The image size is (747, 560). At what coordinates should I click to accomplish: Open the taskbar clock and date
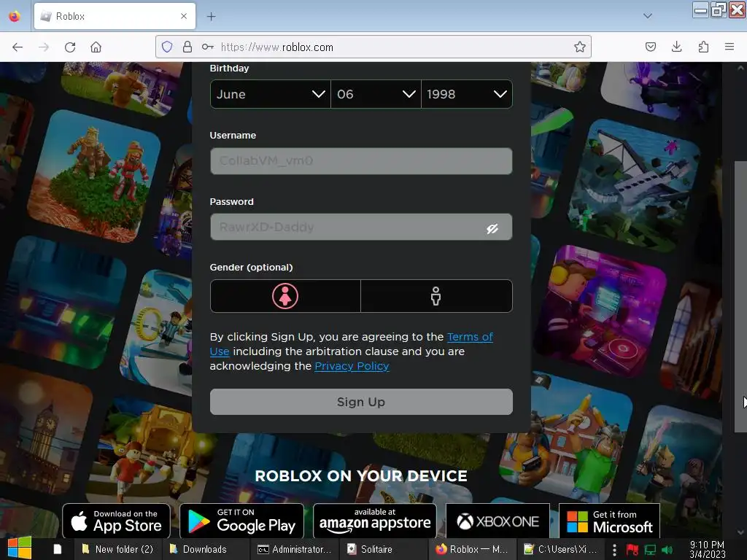point(707,550)
